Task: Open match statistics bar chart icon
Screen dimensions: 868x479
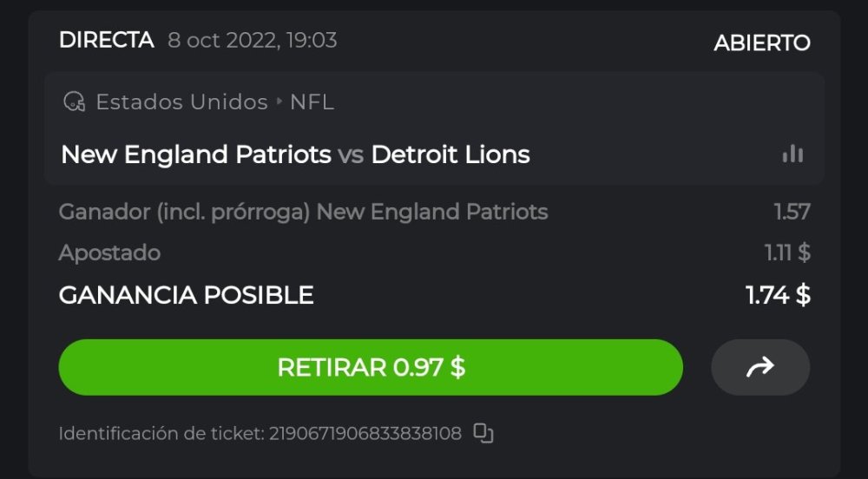Action: click(792, 154)
